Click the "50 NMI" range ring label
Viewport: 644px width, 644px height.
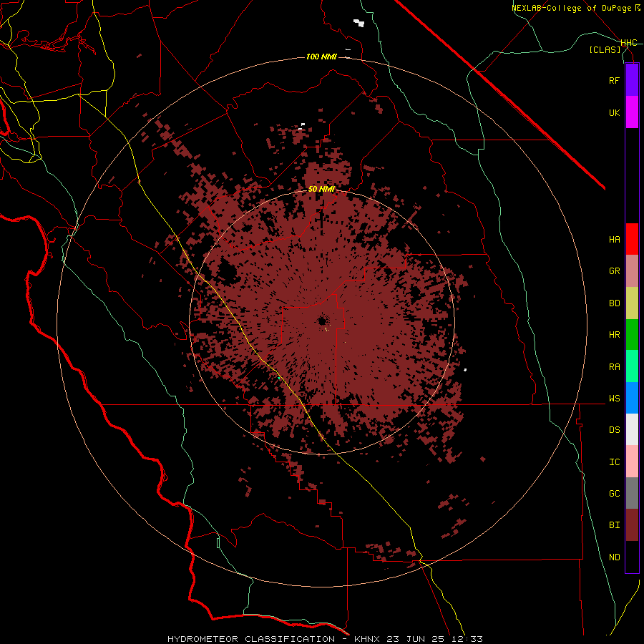click(x=321, y=189)
